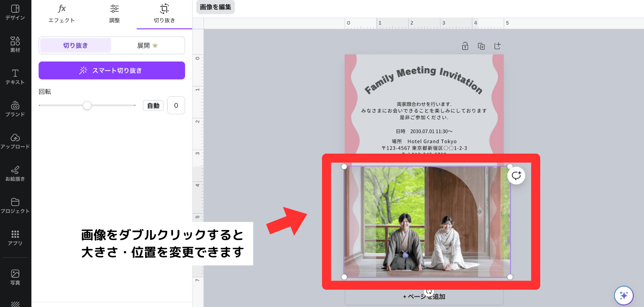The height and width of the screenshot is (307, 644).
Task: Select the 切り抜き crop mode toggle
Action: coord(75,46)
